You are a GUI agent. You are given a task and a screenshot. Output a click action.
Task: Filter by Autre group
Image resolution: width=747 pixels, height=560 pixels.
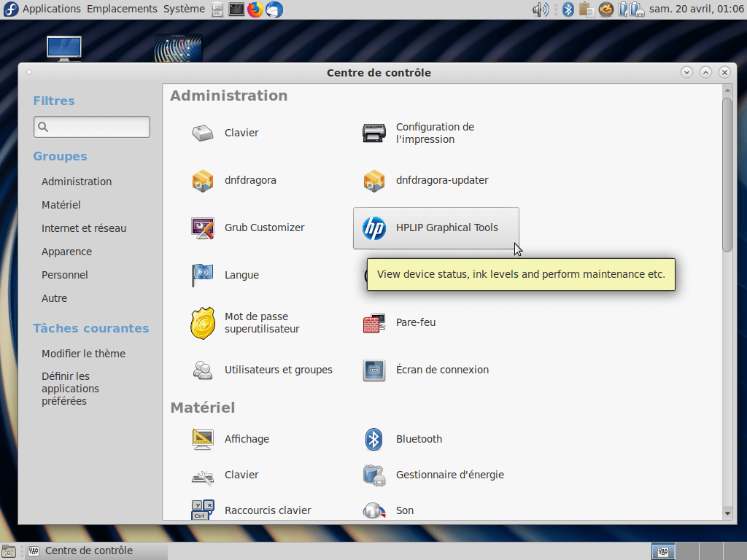tap(54, 298)
